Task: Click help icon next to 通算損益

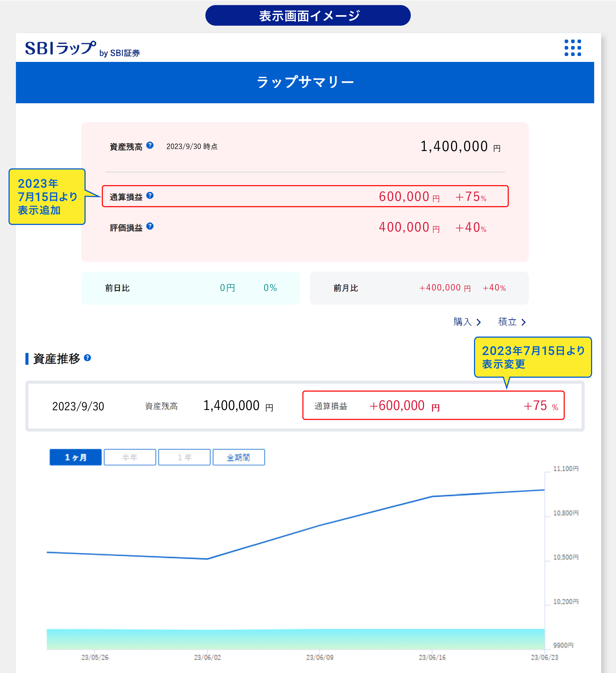Action: [150, 196]
